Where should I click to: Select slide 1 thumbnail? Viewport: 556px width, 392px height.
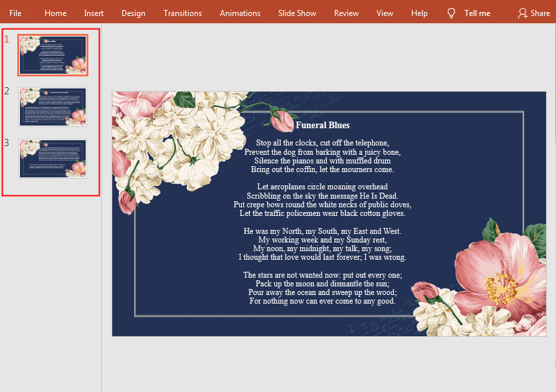[x=53, y=55]
